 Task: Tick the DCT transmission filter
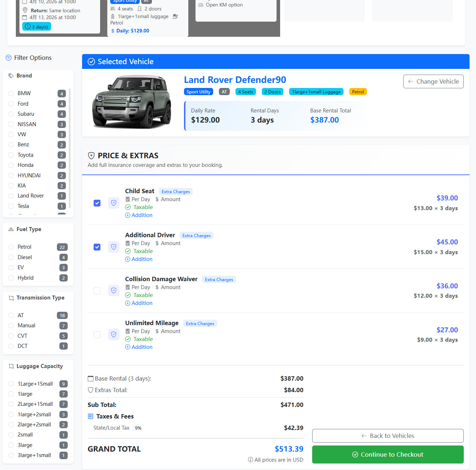coord(11,346)
